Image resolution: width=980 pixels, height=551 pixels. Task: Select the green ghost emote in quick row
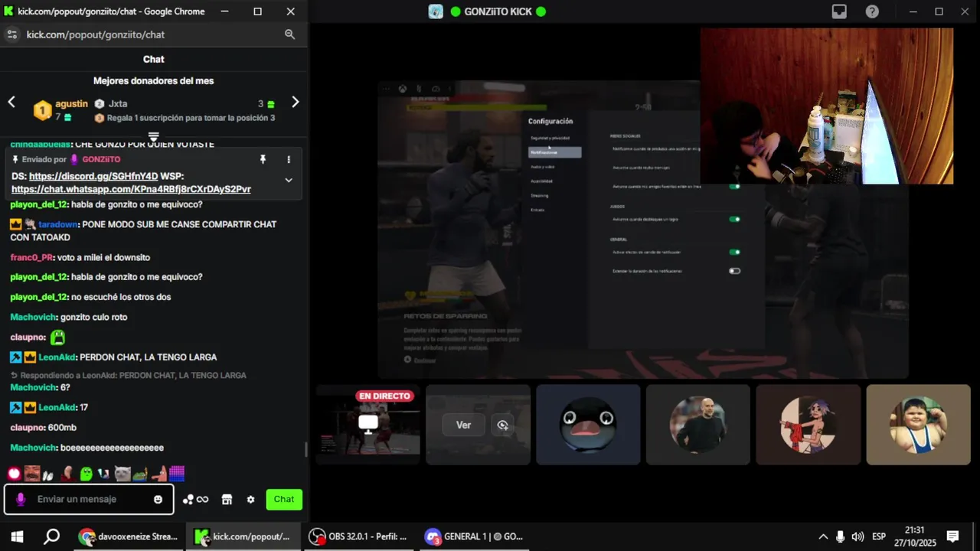click(86, 474)
